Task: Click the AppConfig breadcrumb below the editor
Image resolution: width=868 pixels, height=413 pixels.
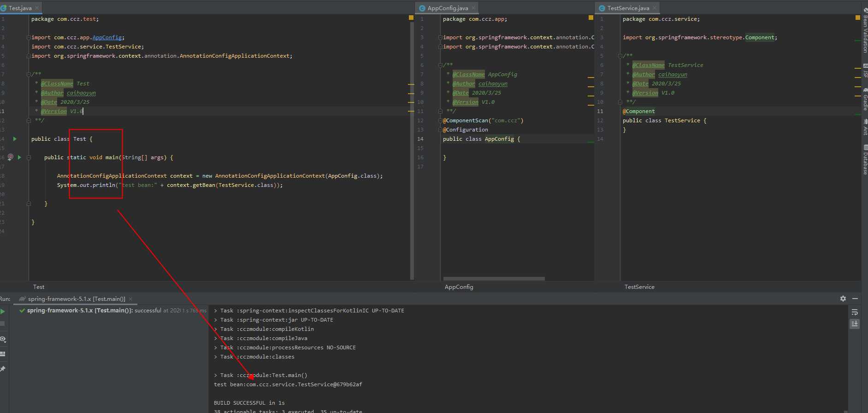Action: [x=459, y=287]
